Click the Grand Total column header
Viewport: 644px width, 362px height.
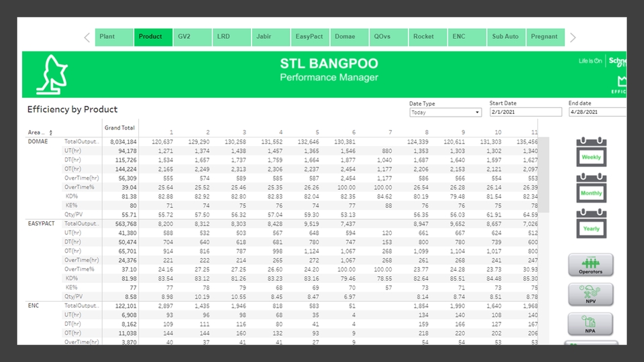pyautogui.click(x=119, y=128)
